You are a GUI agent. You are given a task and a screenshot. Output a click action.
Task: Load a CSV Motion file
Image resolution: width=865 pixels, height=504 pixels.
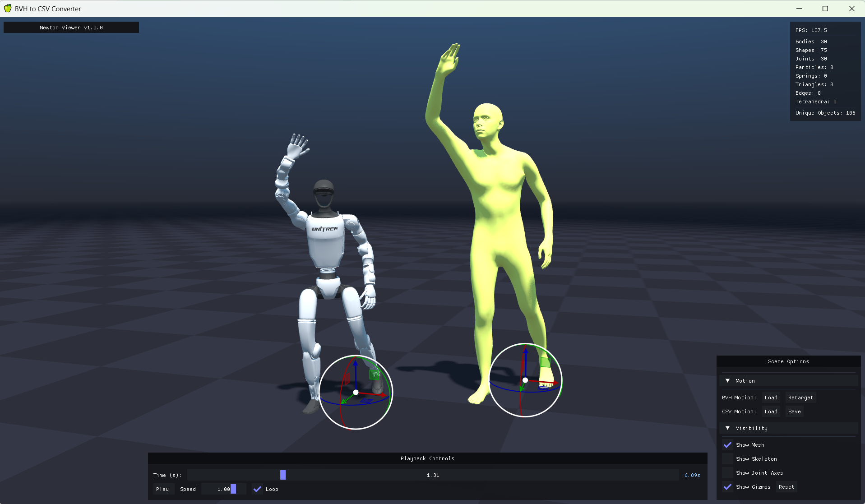click(x=771, y=412)
